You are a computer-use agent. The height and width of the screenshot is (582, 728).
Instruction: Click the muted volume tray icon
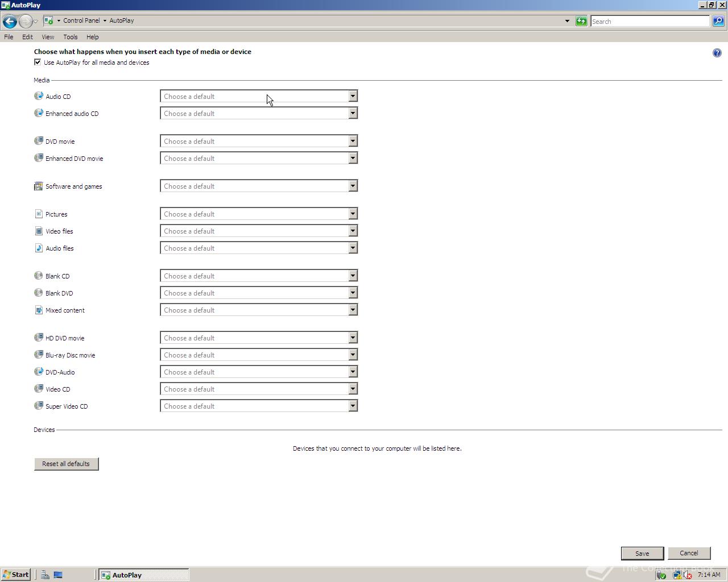[x=688, y=575]
